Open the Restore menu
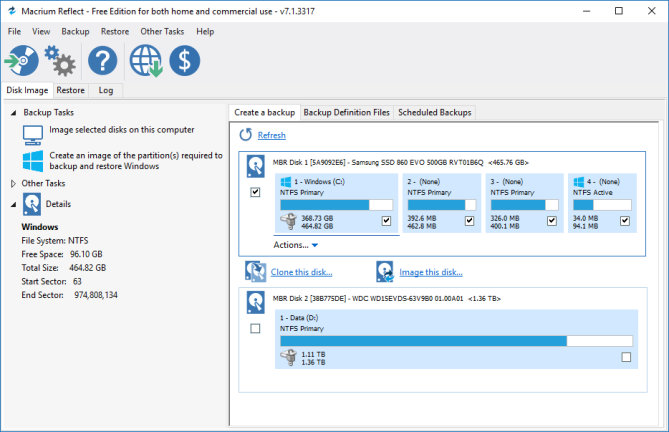The height and width of the screenshot is (432, 669). 115,32
